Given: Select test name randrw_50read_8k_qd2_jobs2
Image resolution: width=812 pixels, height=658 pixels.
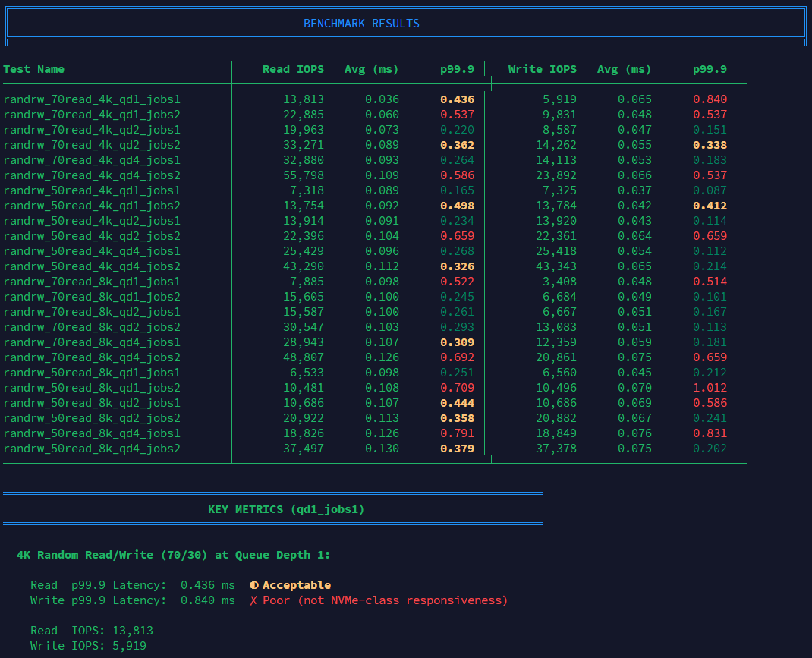Looking at the screenshot, I should [92, 418].
